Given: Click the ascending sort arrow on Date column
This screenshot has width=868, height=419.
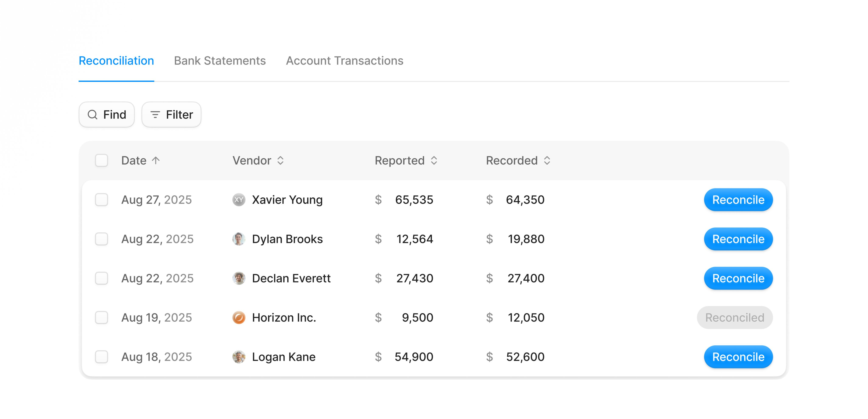Looking at the screenshot, I should [x=156, y=161].
